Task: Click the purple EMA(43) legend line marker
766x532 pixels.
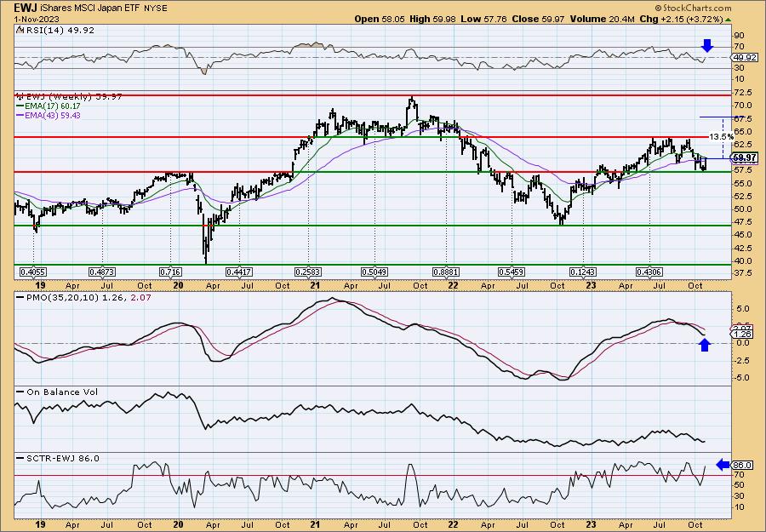Action: coord(20,116)
